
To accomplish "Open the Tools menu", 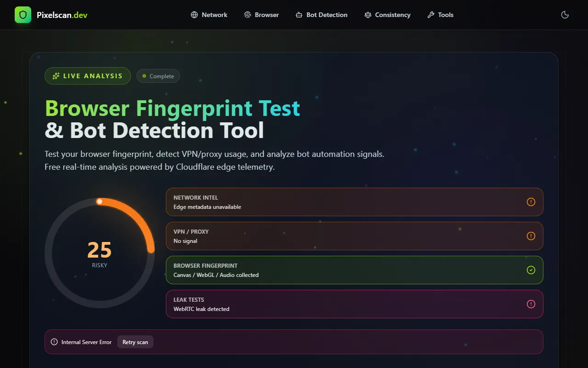I will pos(440,15).
